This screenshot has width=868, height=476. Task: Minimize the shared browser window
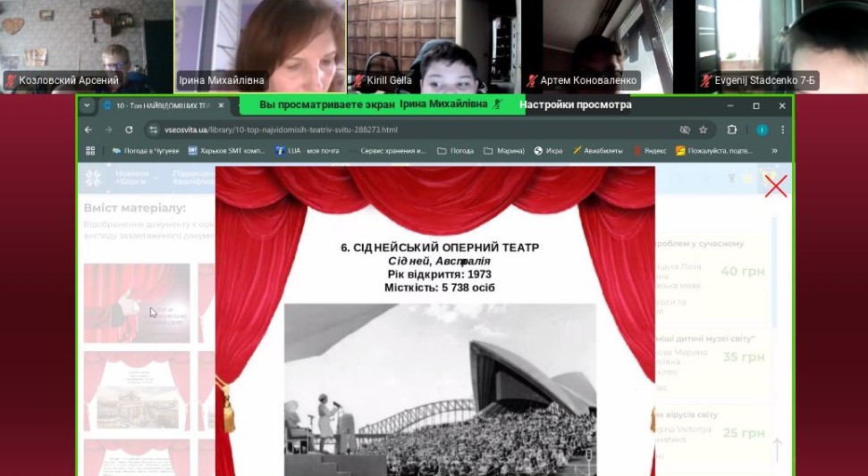pos(730,105)
